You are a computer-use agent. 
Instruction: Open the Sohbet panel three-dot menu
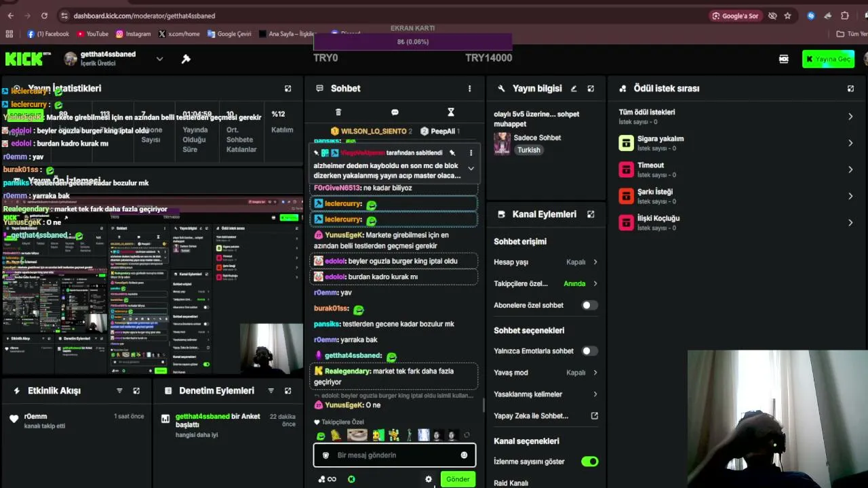(469, 88)
